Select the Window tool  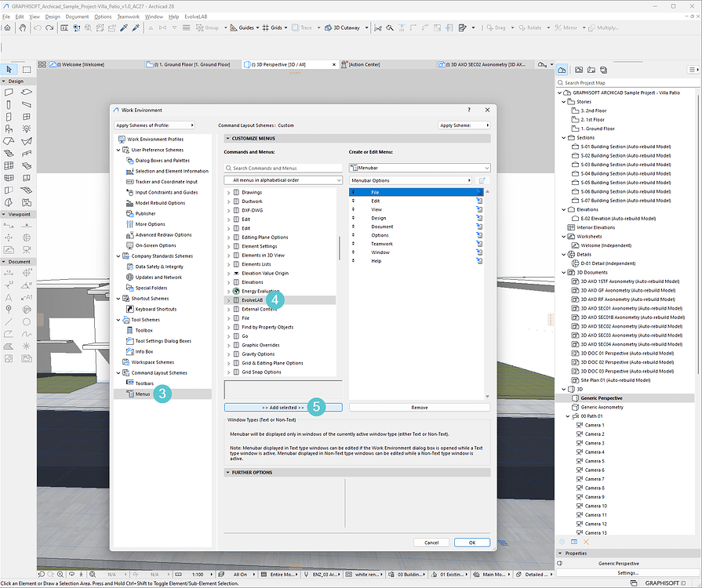26,116
